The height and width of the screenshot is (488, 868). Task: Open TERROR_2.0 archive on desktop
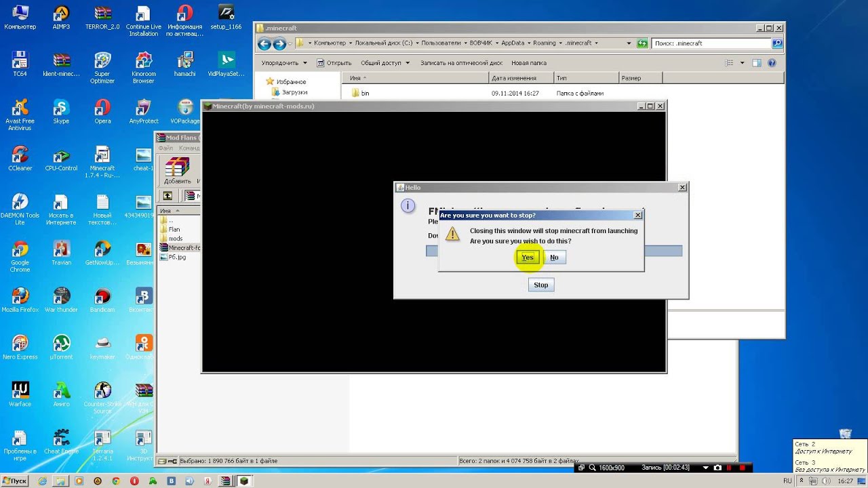coord(102,18)
